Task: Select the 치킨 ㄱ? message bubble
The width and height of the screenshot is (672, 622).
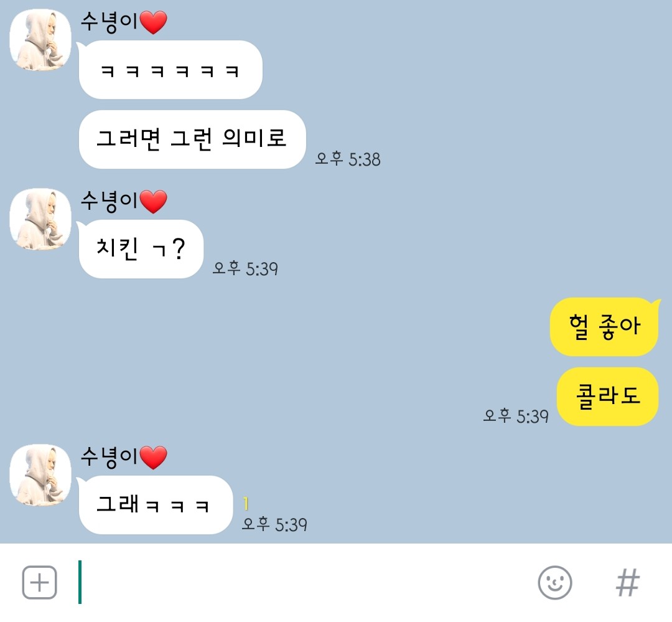Action: pyautogui.click(x=140, y=249)
